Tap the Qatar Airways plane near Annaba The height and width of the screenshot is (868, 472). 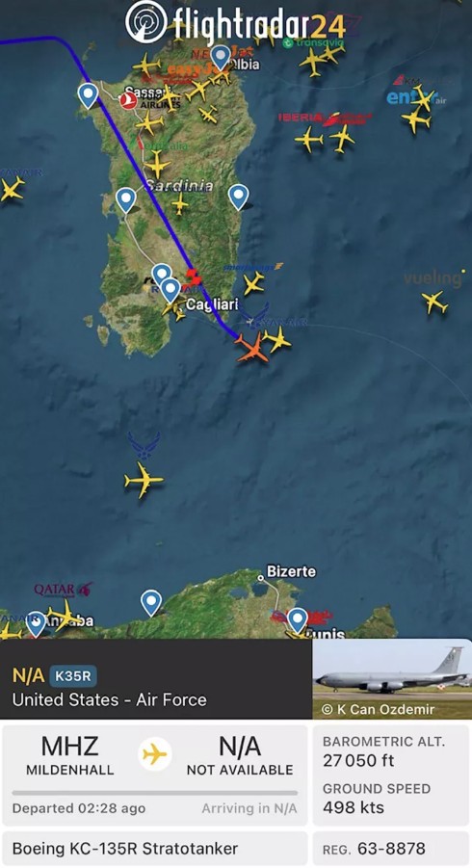coord(64,616)
